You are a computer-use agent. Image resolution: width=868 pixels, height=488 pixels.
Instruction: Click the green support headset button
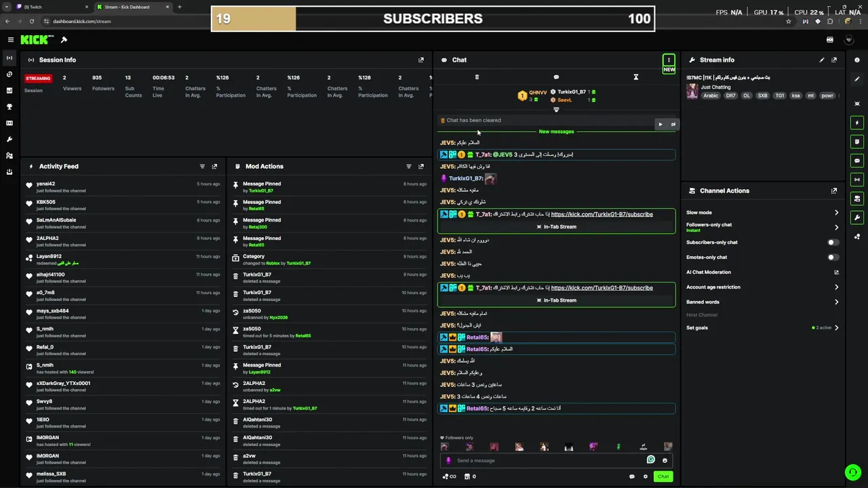(x=852, y=472)
